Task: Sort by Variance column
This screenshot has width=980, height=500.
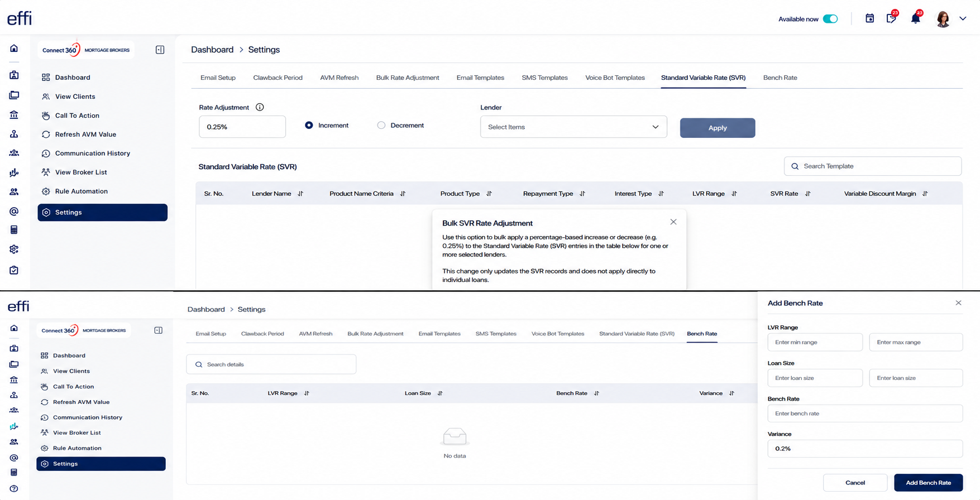Action: pos(732,393)
